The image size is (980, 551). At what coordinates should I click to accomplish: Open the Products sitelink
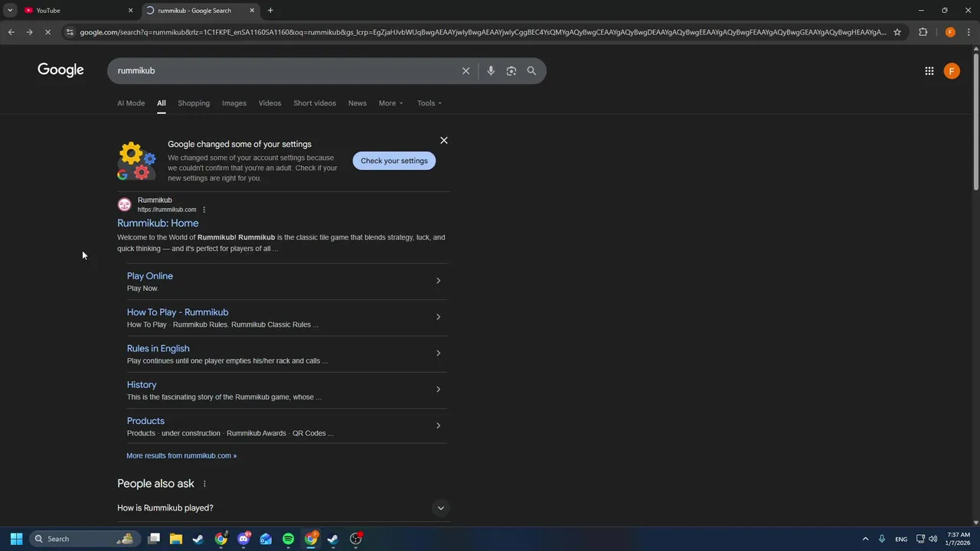pos(145,421)
